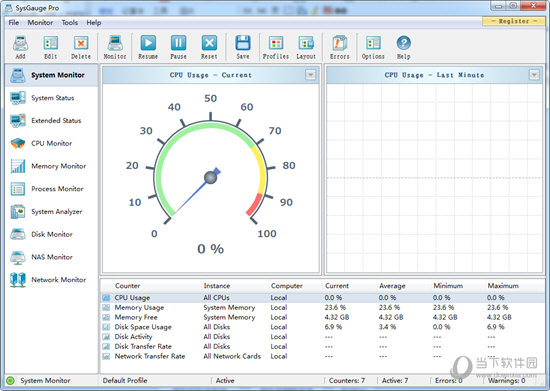Image resolution: width=550 pixels, height=391 pixels.
Task: Open Options from the toolbar
Action: click(373, 47)
